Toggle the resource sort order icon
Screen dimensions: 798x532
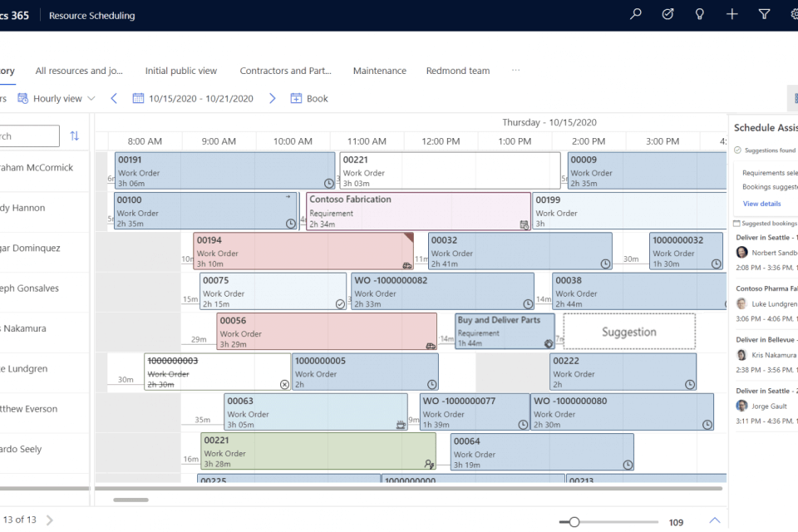pyautogui.click(x=75, y=136)
